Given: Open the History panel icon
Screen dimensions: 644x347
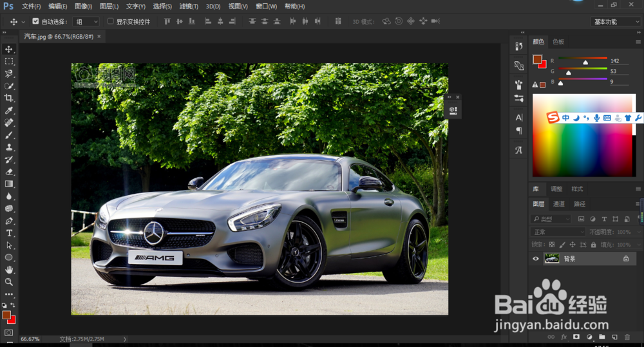Looking at the screenshot, I should point(518,46).
